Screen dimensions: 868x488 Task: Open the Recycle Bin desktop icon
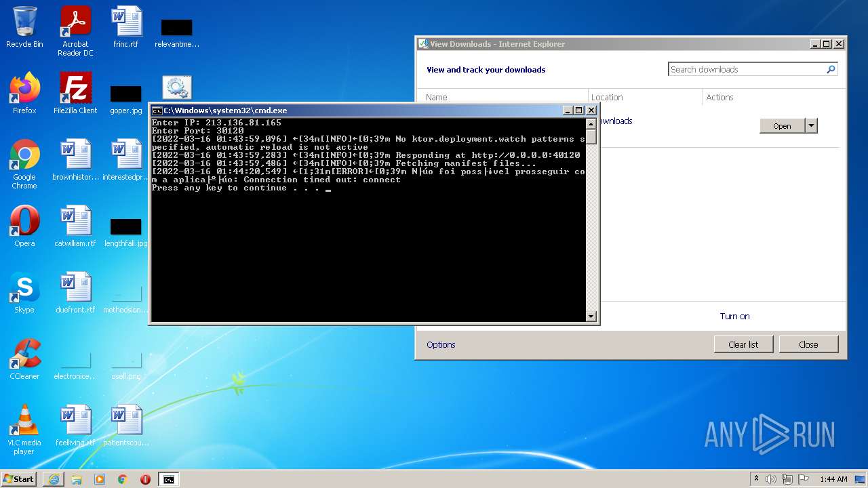tap(24, 27)
